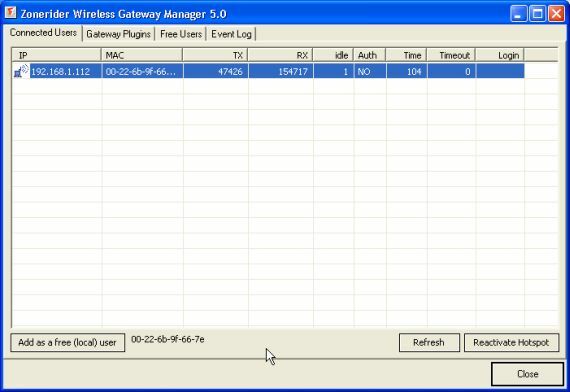Sort by the Time column header

[406, 55]
